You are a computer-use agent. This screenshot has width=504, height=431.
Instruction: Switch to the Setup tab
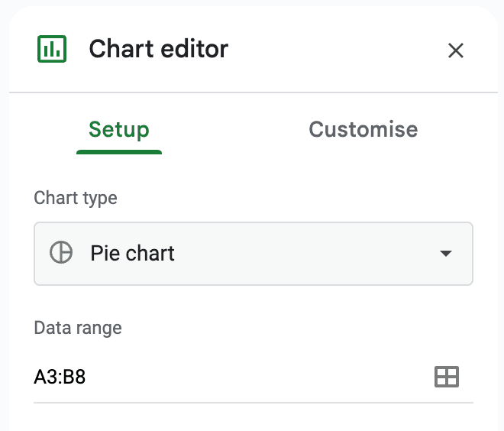point(118,129)
